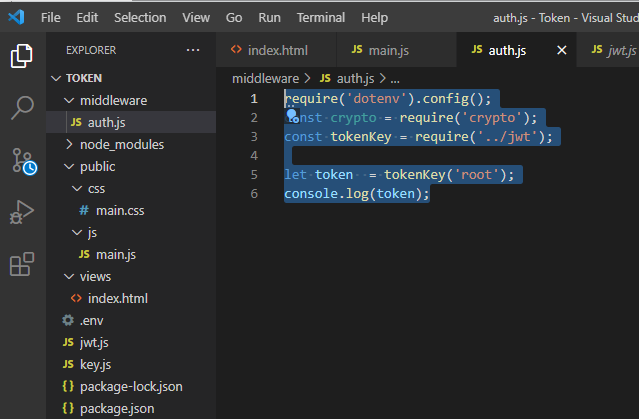Click tokenKey variable on line 3
This screenshot has width=639, height=419.
(x=361, y=137)
